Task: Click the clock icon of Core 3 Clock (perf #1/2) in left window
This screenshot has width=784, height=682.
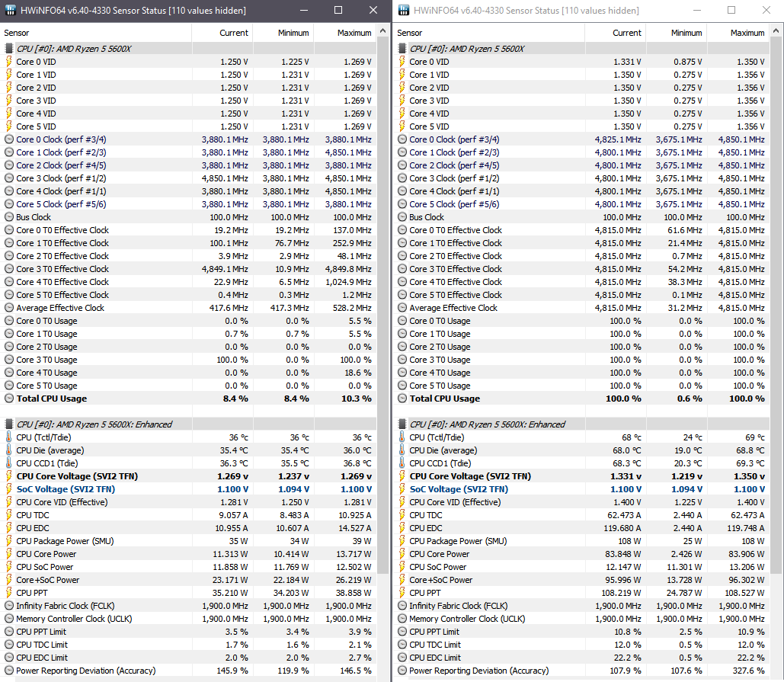Action: [x=9, y=178]
